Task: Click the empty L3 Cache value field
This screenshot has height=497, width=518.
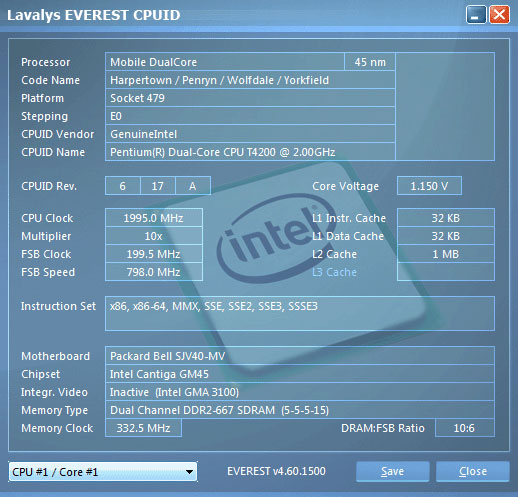Action: click(x=446, y=272)
